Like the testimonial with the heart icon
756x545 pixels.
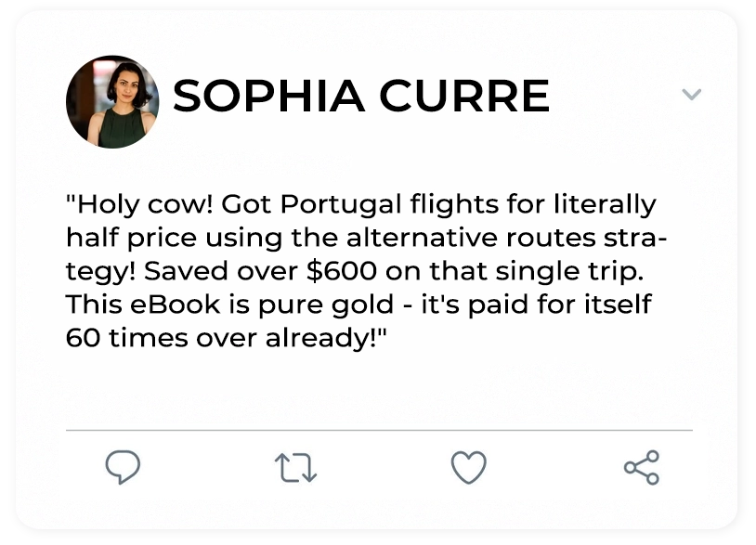click(x=469, y=467)
